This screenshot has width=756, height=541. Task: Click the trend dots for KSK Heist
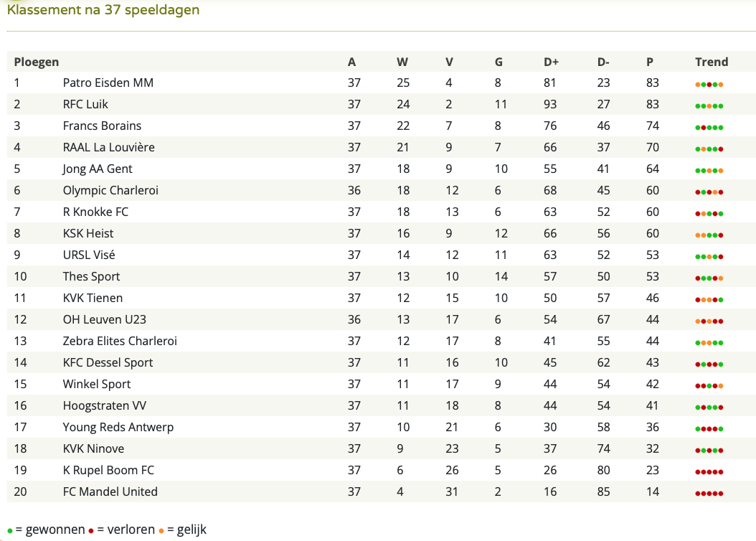[709, 235]
